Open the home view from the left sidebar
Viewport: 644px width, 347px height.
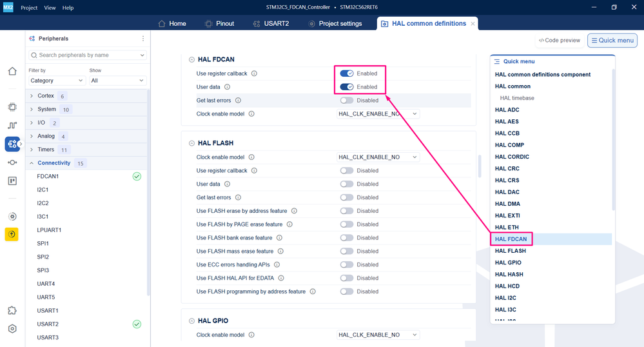(x=12, y=71)
